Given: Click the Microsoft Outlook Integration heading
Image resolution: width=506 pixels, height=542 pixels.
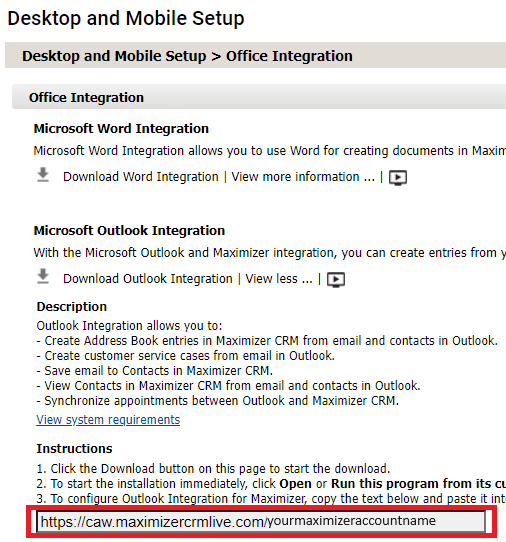Looking at the screenshot, I should tap(129, 231).
